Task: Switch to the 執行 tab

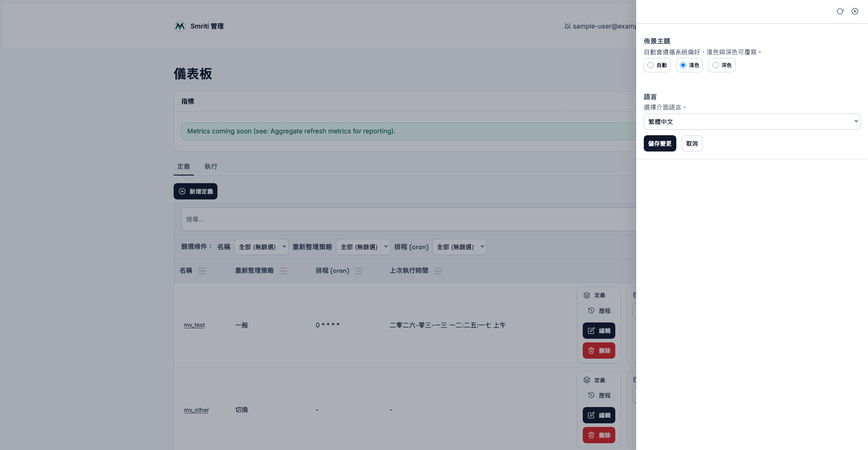Action: pyautogui.click(x=211, y=166)
